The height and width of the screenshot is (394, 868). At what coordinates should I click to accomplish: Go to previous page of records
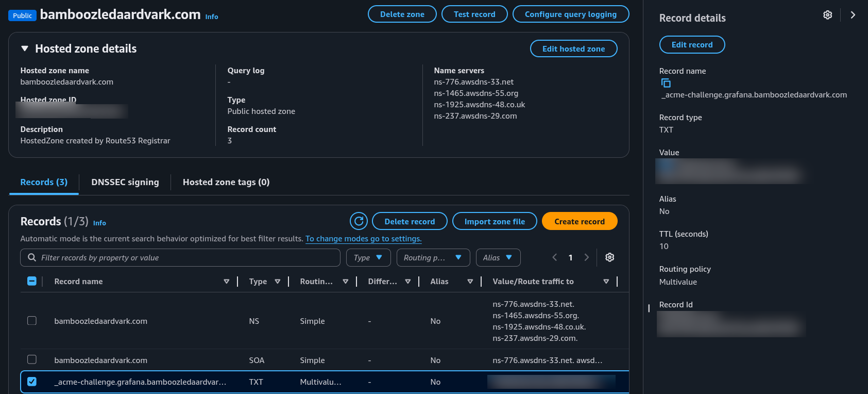(555, 257)
